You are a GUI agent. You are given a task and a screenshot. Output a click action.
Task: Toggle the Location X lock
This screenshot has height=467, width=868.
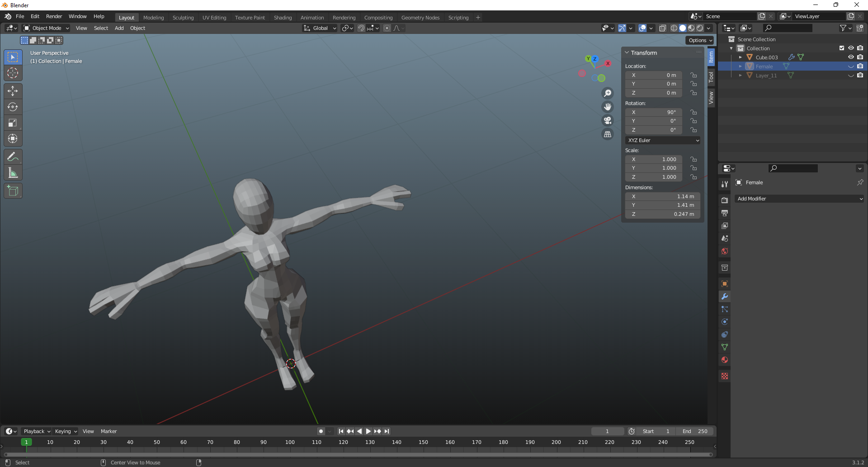[693, 75]
